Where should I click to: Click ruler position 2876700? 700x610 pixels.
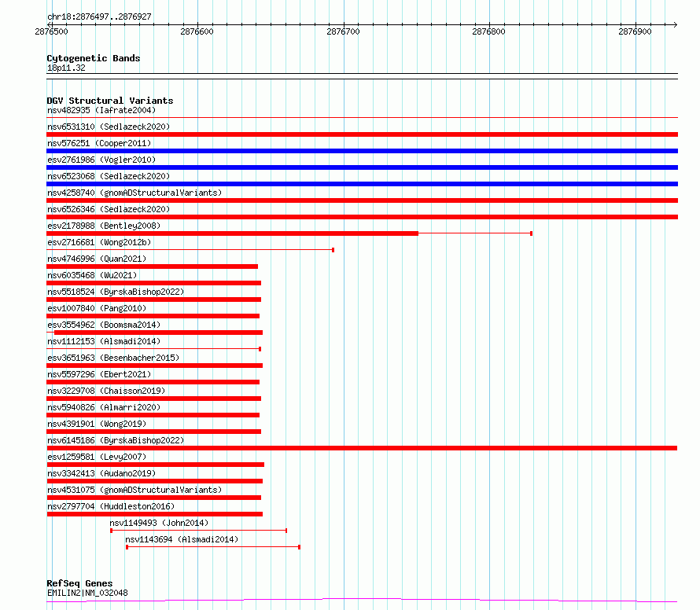(343, 31)
